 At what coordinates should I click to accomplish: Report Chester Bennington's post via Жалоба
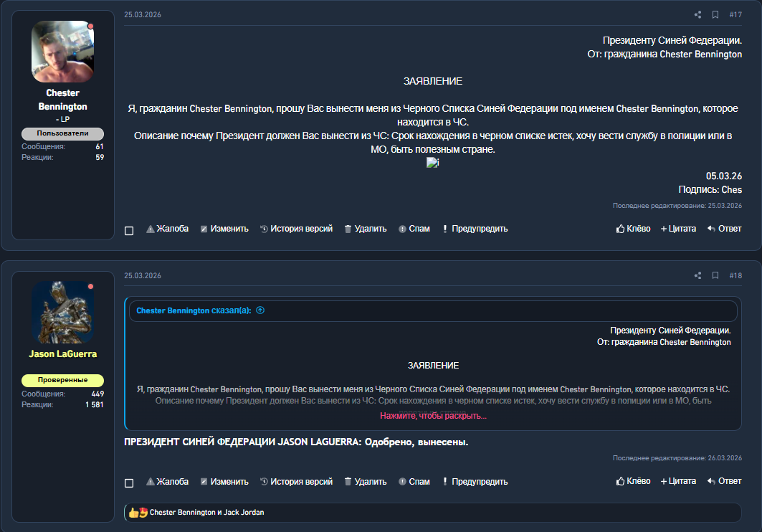coord(167,229)
